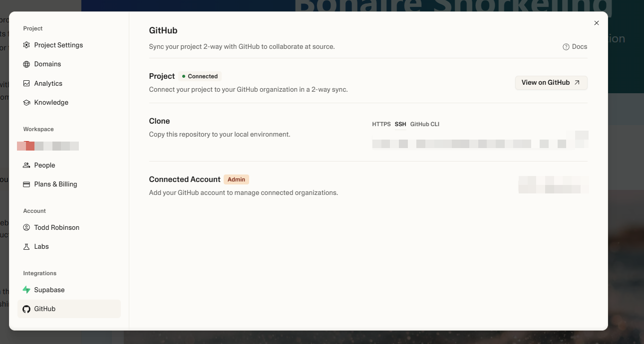Switch to the HTTPS clone option

381,124
